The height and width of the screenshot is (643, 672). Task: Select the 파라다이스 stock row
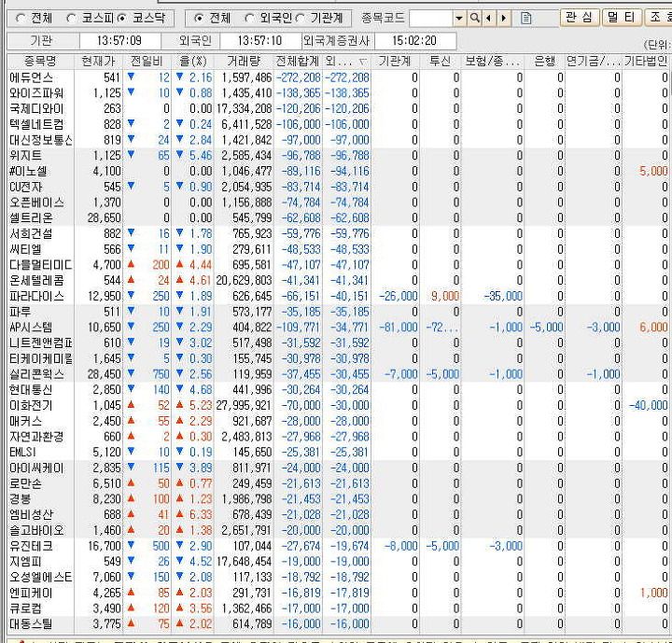click(339, 296)
